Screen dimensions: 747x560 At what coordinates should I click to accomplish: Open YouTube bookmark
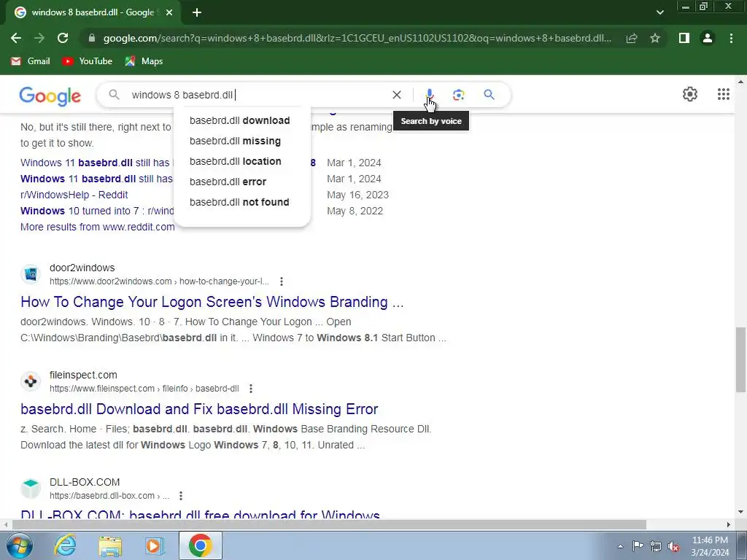point(88,61)
